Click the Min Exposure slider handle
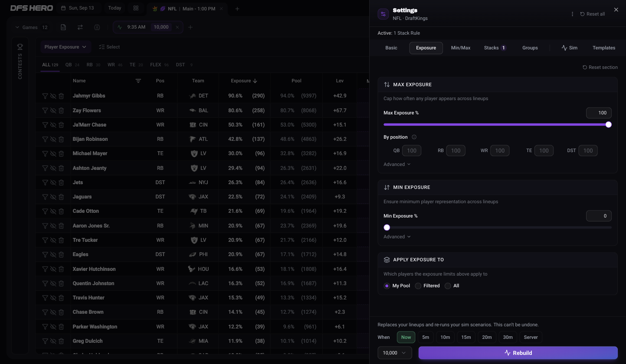 pos(387,227)
